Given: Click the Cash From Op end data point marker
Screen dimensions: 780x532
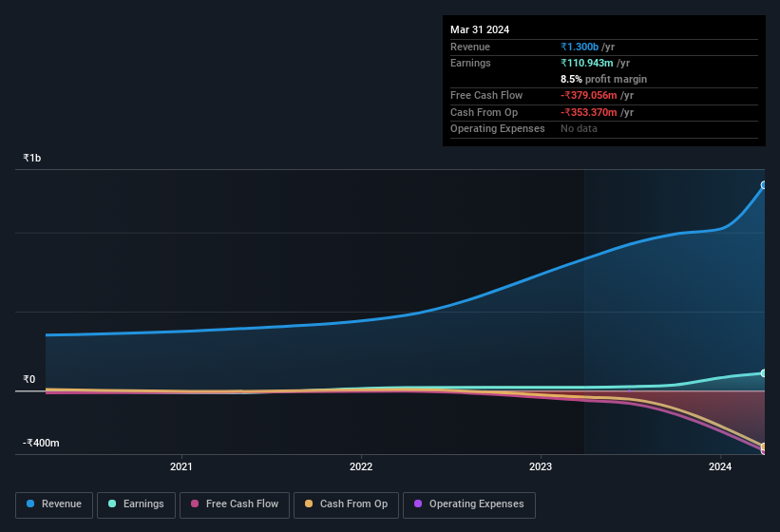Looking at the screenshot, I should point(764,446).
